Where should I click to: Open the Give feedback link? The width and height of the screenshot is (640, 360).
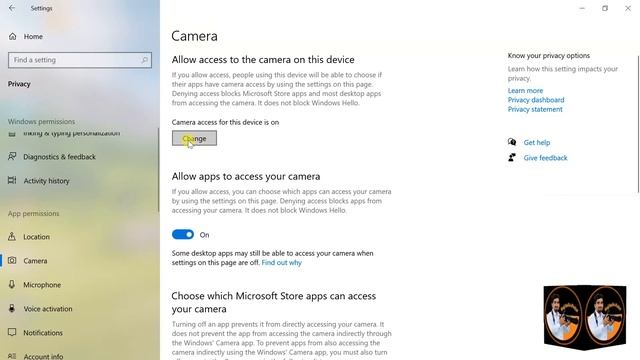[x=545, y=158]
